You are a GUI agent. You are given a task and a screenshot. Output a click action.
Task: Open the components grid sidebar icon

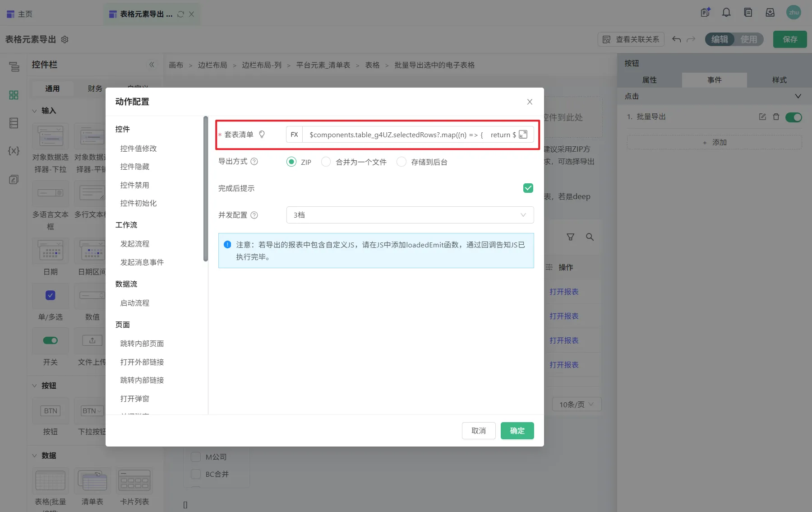point(14,95)
